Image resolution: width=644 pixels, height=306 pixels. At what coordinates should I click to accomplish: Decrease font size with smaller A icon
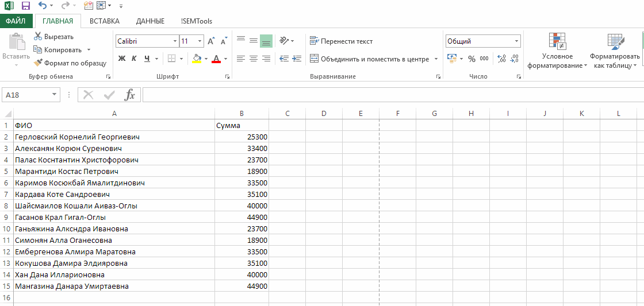tap(224, 41)
